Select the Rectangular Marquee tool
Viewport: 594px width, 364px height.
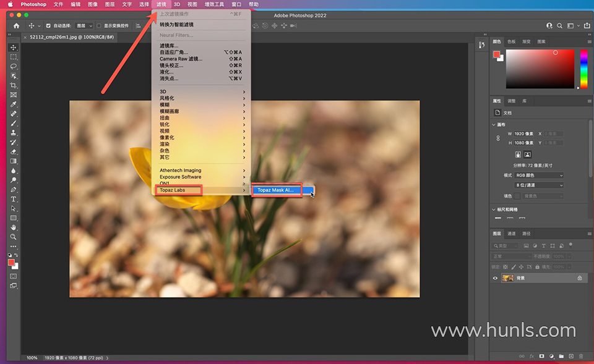[13, 57]
